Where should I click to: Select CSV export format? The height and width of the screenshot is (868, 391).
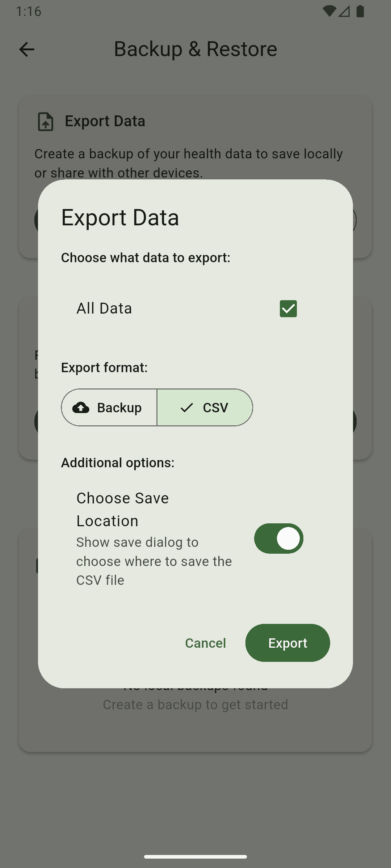coord(205,408)
